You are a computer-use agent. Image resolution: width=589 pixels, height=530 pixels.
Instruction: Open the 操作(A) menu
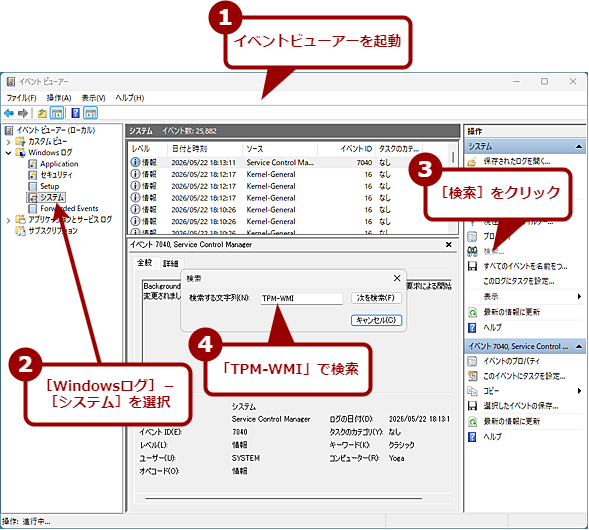(x=59, y=98)
